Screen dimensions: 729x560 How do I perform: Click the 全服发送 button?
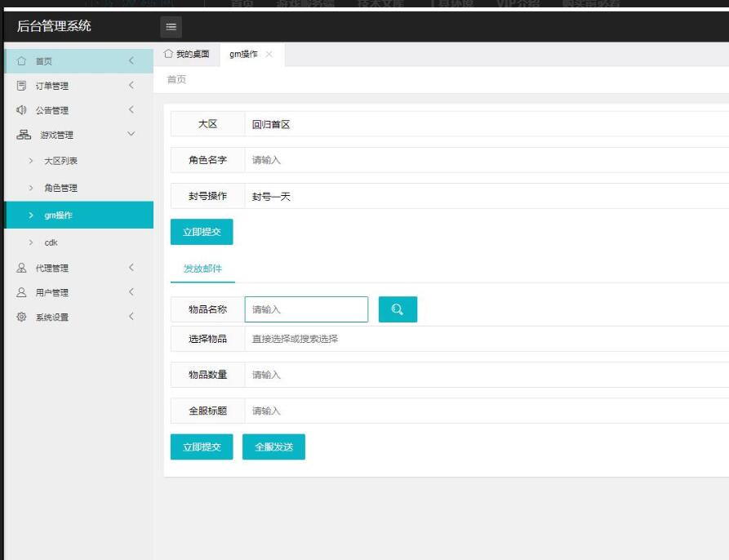click(x=273, y=447)
